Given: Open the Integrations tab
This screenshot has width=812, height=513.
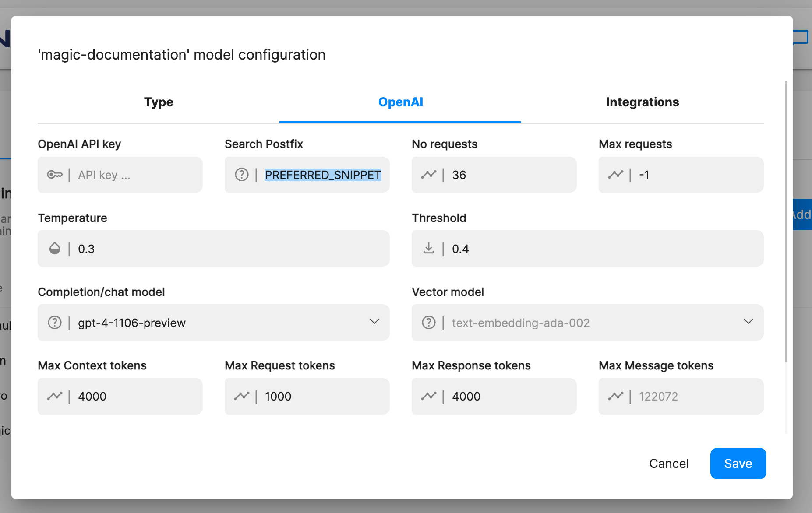Looking at the screenshot, I should (642, 102).
